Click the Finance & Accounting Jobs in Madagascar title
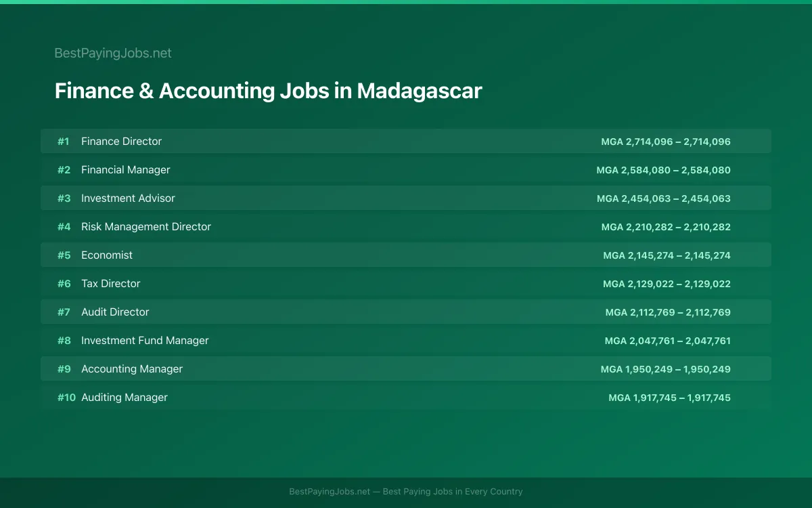This screenshot has width=812, height=508. coord(268,91)
